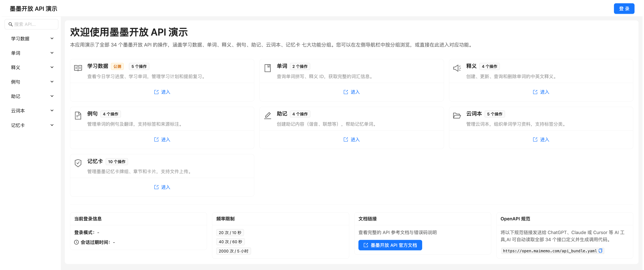The width and height of the screenshot is (644, 270).
Task: Click 进入 on the 助记 card
Action: point(352,140)
